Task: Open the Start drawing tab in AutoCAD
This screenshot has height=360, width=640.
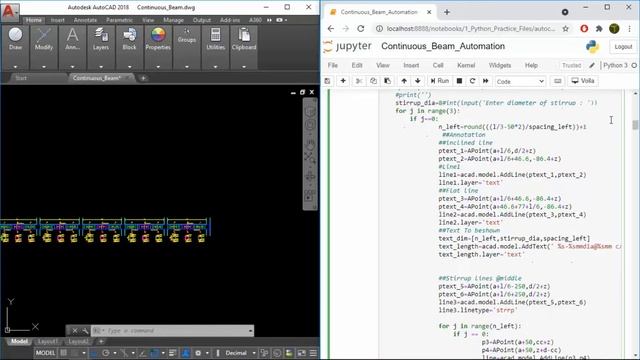Action: coord(21,78)
